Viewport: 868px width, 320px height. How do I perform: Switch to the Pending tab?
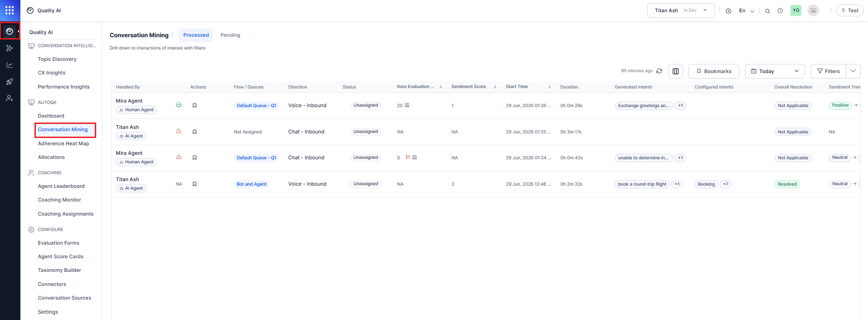(230, 35)
